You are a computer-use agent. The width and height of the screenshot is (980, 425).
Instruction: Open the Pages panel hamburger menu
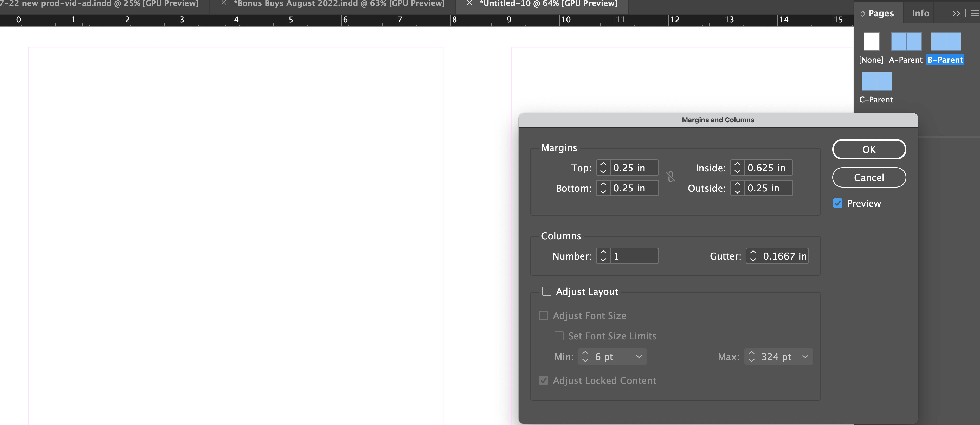[x=975, y=13]
